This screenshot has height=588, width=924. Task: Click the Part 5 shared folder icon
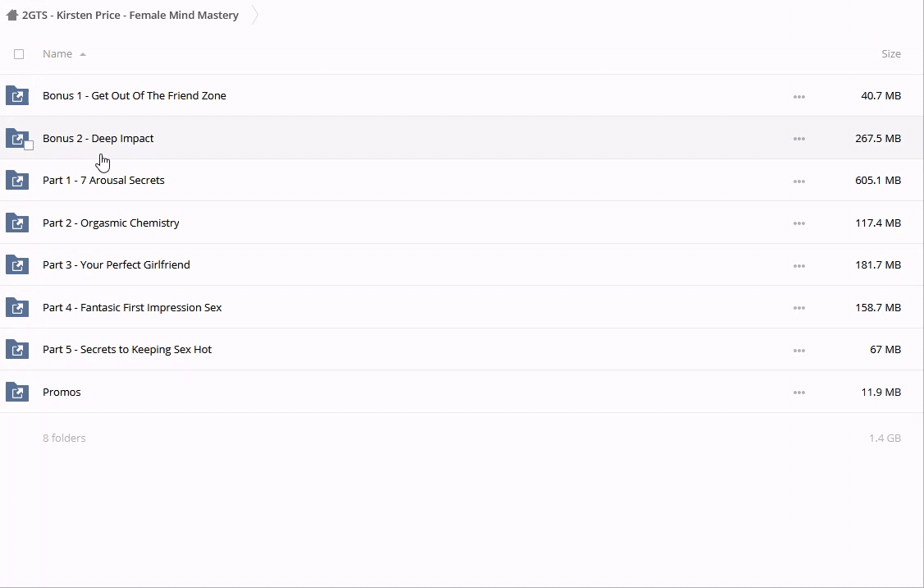pos(17,350)
